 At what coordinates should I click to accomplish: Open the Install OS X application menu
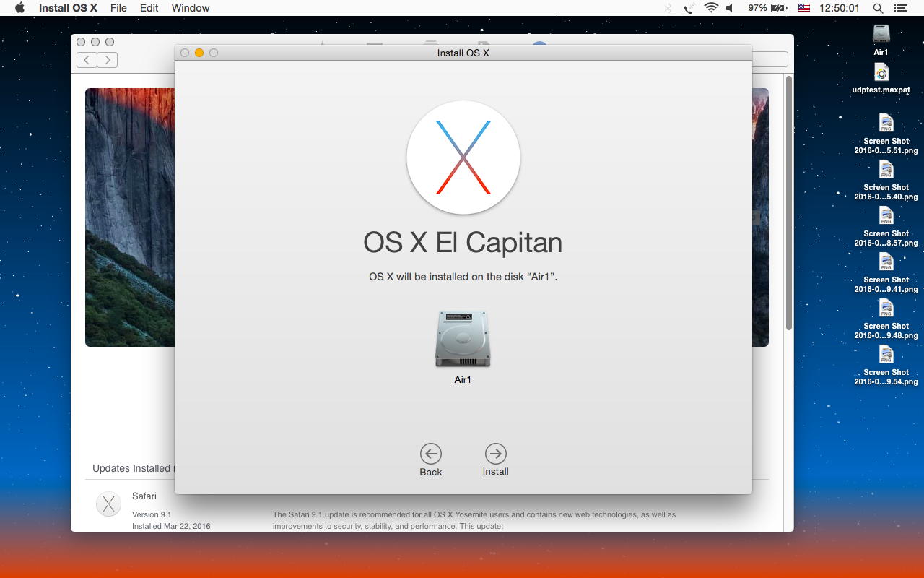[68, 8]
